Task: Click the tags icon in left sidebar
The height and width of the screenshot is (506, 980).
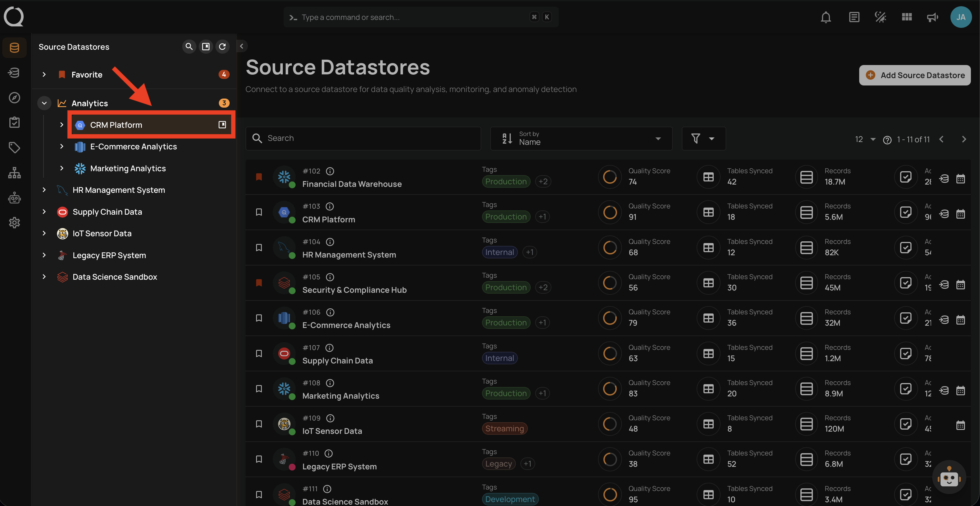Action: (14, 147)
